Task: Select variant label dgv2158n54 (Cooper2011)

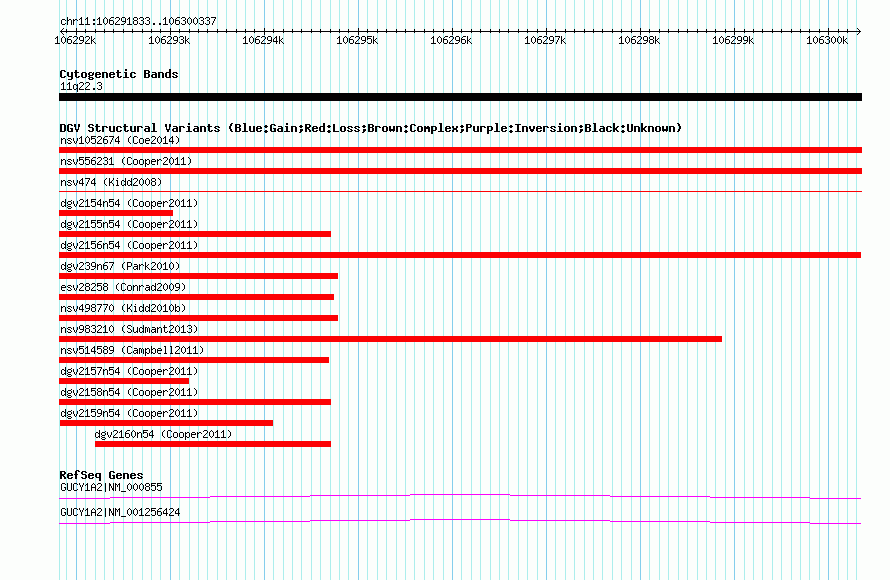Action: coord(129,392)
